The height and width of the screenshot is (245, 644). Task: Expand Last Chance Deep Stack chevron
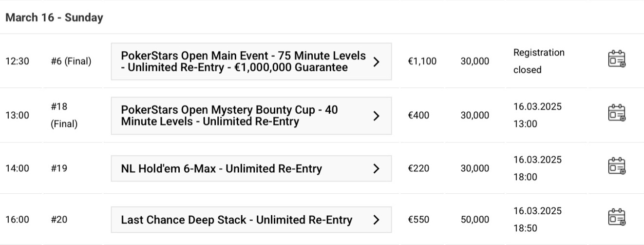[376, 220]
